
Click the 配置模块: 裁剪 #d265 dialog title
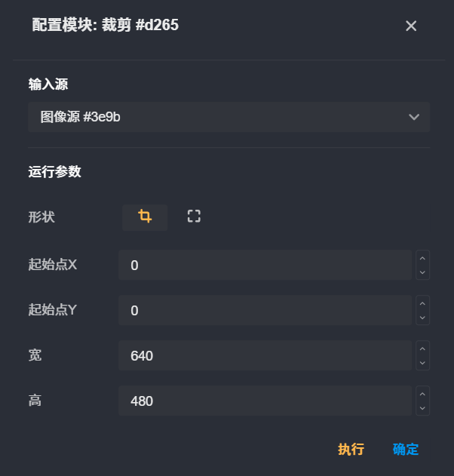[106, 26]
